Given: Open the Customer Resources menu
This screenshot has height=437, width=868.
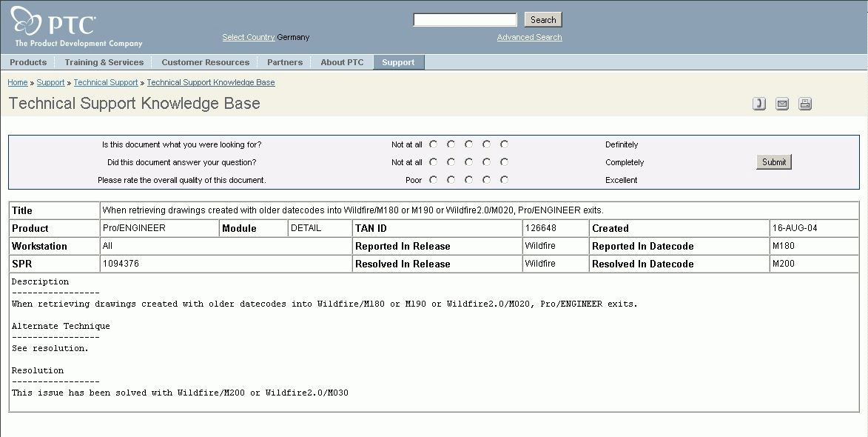Looking at the screenshot, I should [206, 62].
